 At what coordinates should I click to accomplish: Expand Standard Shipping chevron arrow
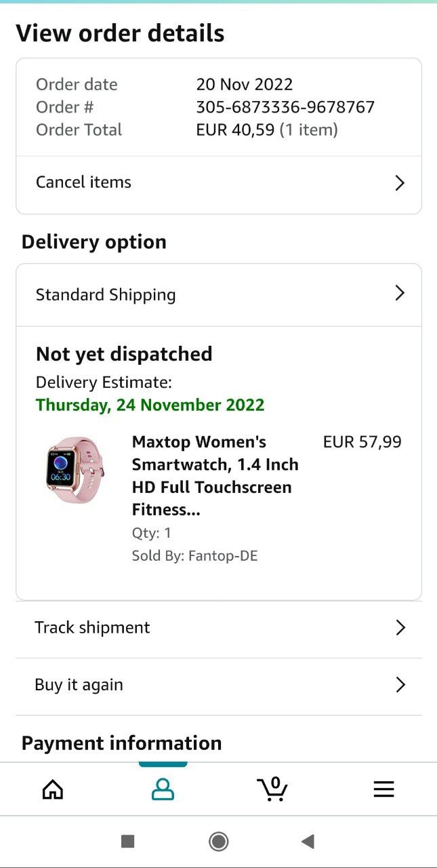coord(400,294)
